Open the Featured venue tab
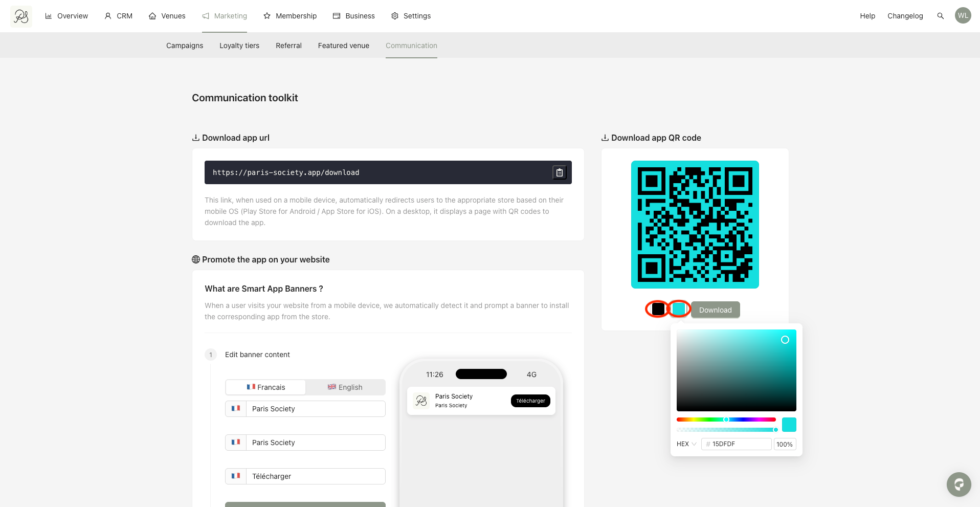Viewport: 980px width, 507px height. pos(344,46)
